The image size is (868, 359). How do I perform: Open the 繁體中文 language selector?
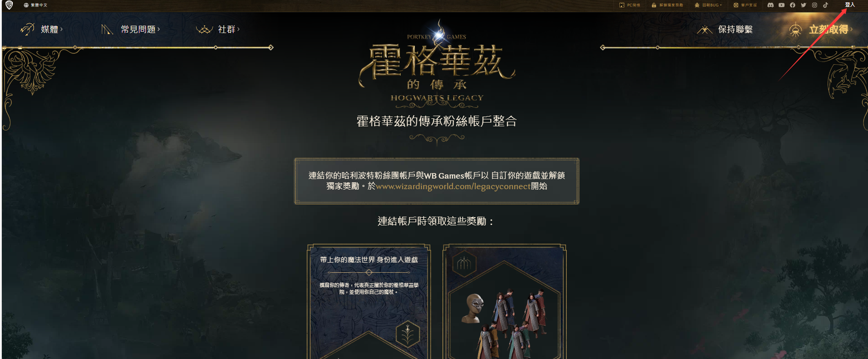35,5
